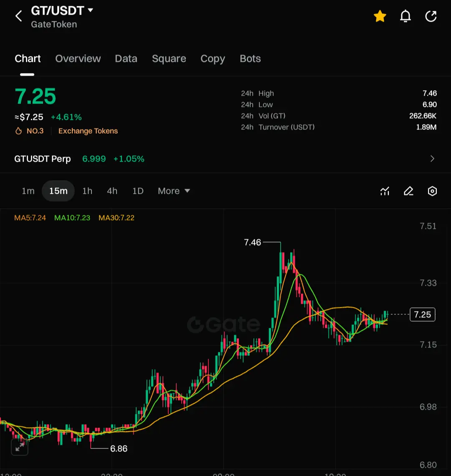The width and height of the screenshot is (451, 476).
Task: Open the Exchange Tokens category link
Action: click(x=88, y=131)
